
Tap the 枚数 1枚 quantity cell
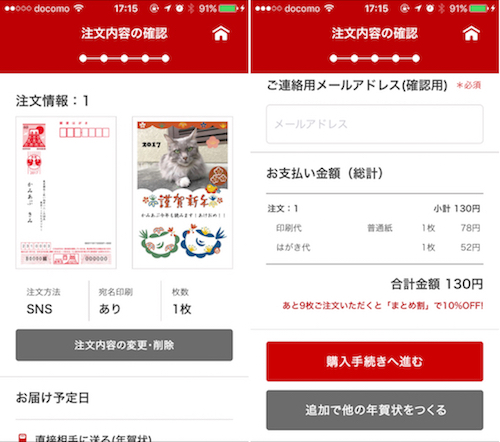click(x=197, y=301)
